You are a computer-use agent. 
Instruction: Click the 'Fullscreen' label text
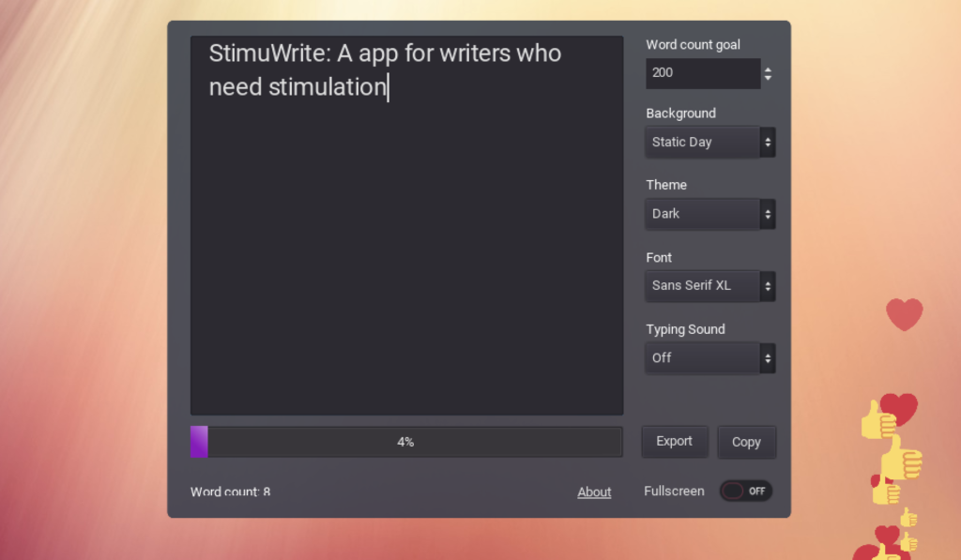tap(674, 492)
